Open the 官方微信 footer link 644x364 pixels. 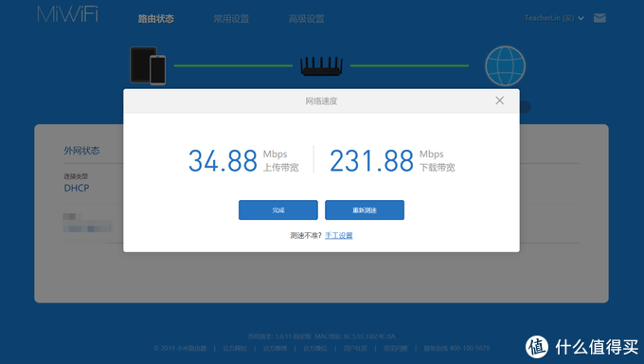pos(315,349)
